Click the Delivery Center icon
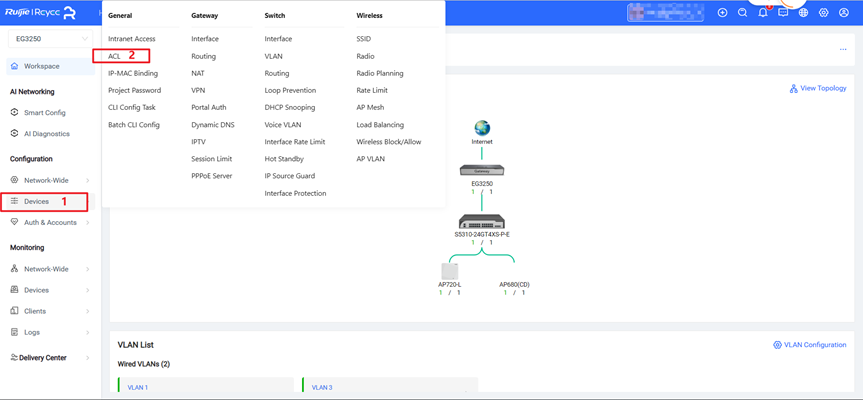Viewport: 863px width, 400px height. point(14,358)
